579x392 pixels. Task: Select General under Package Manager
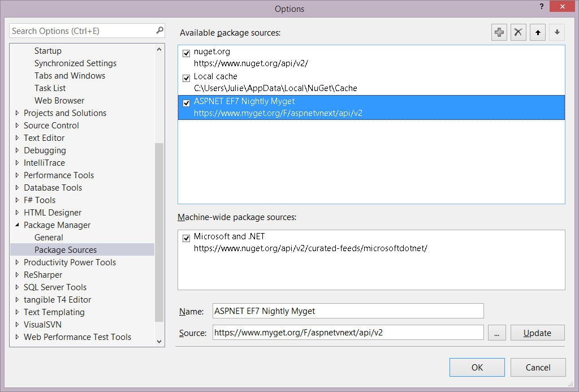(49, 238)
